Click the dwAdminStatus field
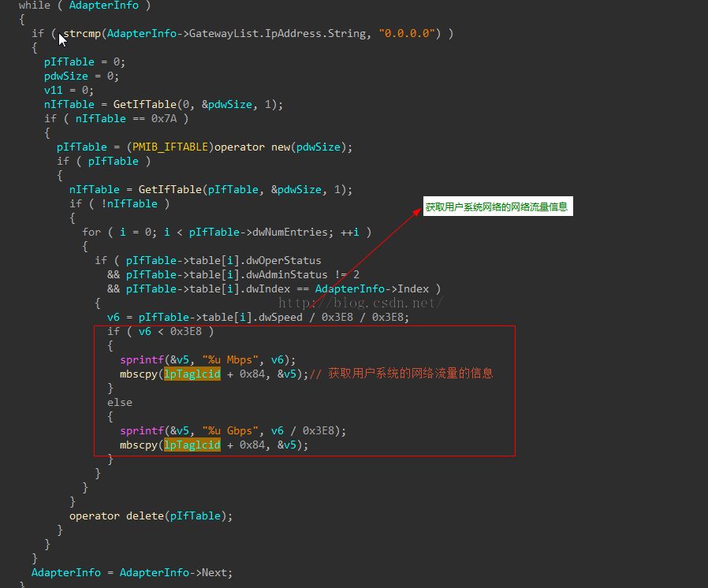The width and height of the screenshot is (708, 588). tap(286, 274)
